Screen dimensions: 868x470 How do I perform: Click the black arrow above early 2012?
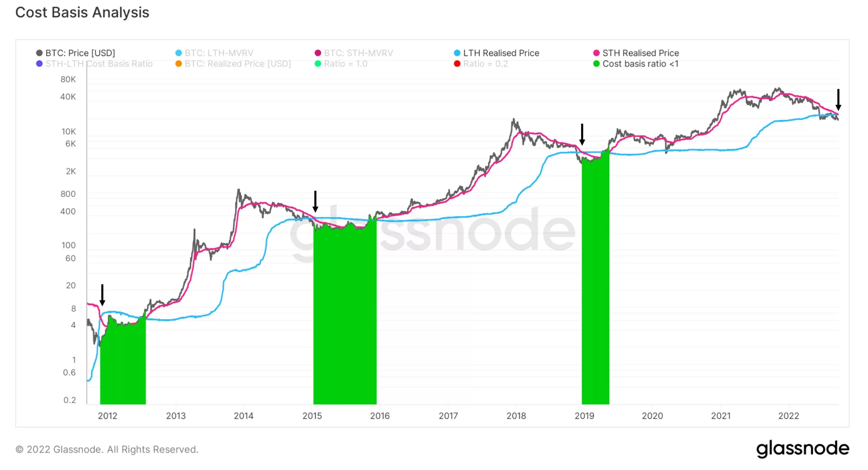[102, 295]
